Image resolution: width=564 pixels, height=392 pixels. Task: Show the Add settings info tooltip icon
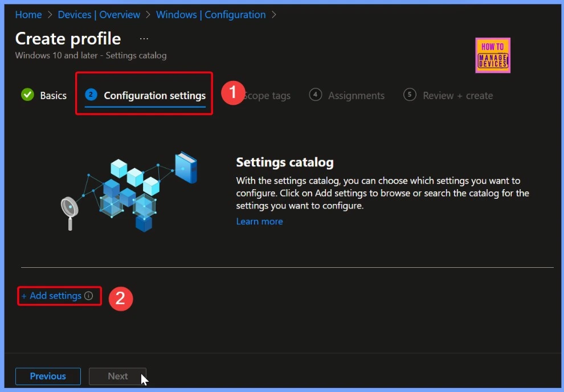click(88, 296)
